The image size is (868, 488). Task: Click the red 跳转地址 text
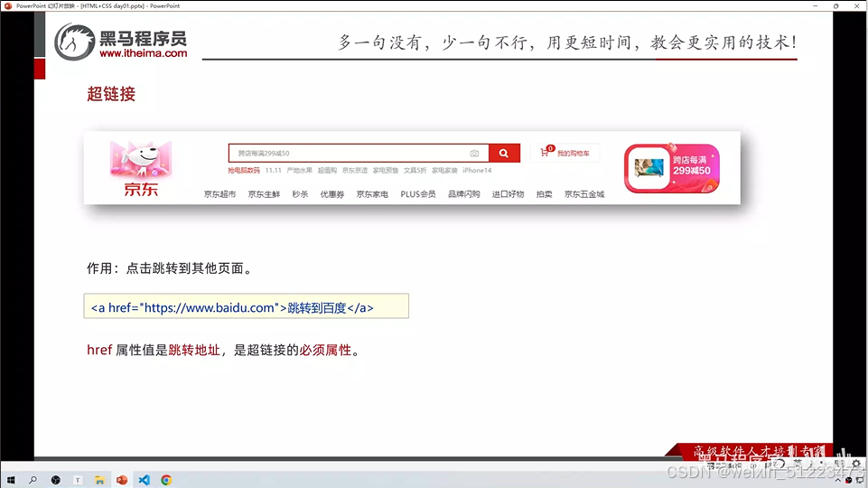(194, 350)
